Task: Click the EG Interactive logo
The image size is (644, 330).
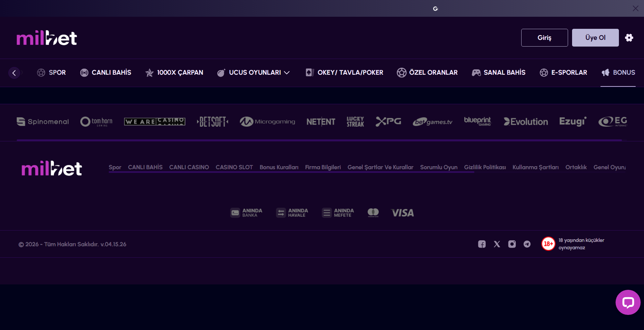Action: (613, 122)
